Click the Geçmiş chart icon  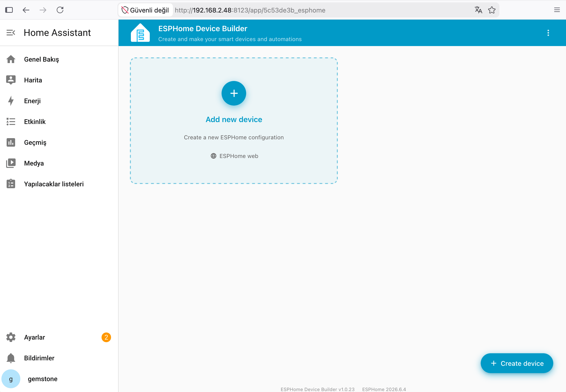click(11, 142)
